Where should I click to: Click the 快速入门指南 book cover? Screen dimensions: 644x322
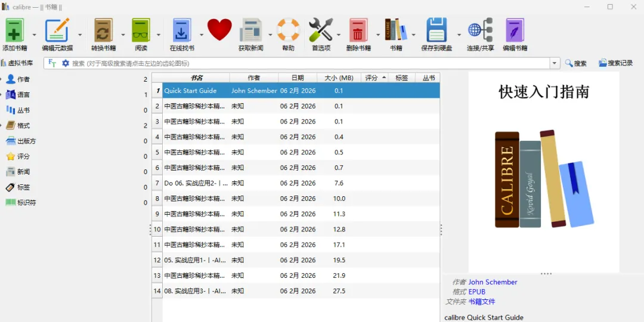(x=544, y=172)
